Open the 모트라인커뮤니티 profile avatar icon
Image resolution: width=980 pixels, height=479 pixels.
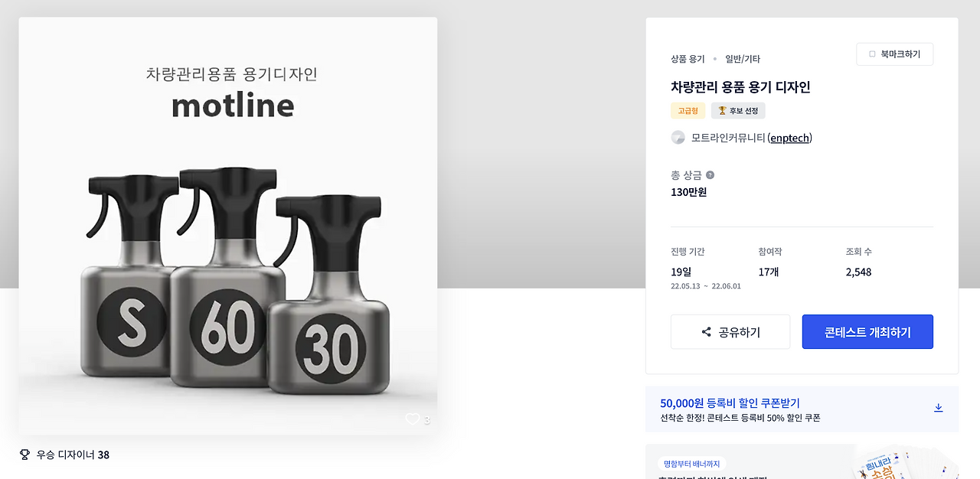coord(678,137)
